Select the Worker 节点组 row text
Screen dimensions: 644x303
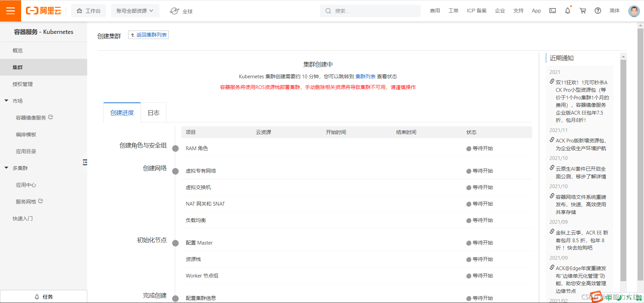202,275
